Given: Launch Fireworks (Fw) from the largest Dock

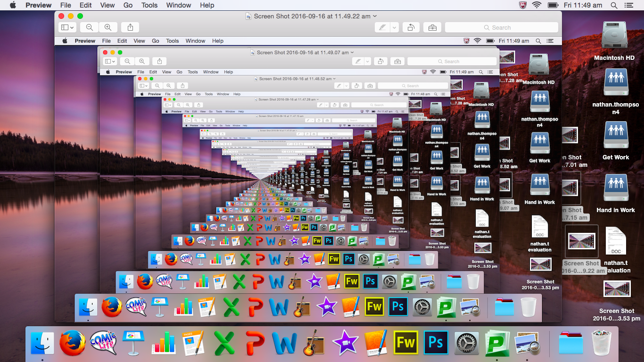Looking at the screenshot, I should [x=406, y=343].
